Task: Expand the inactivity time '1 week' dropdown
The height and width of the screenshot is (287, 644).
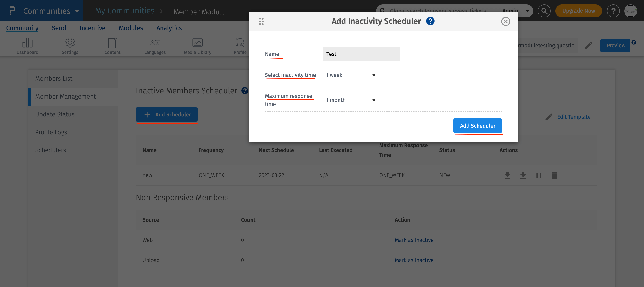Action: click(350, 75)
